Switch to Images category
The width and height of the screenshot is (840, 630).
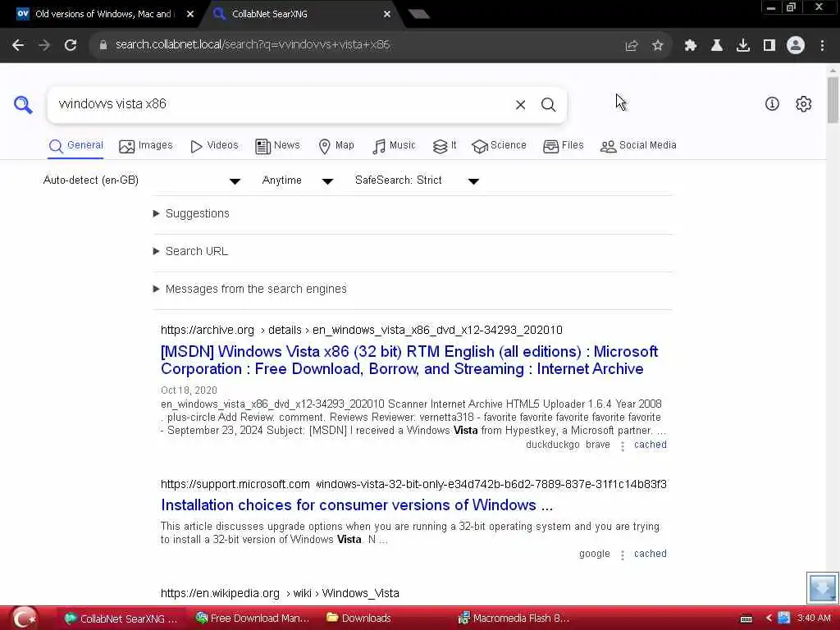coord(146,145)
